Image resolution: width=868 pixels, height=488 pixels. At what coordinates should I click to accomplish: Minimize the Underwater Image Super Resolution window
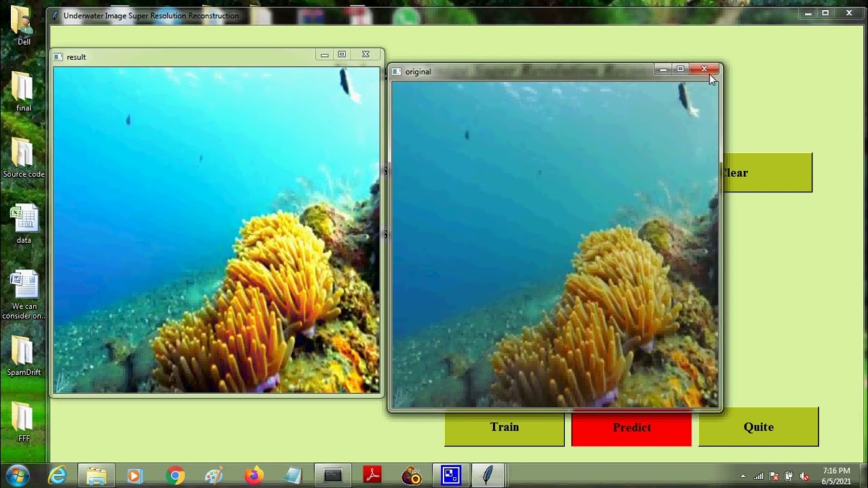808,13
